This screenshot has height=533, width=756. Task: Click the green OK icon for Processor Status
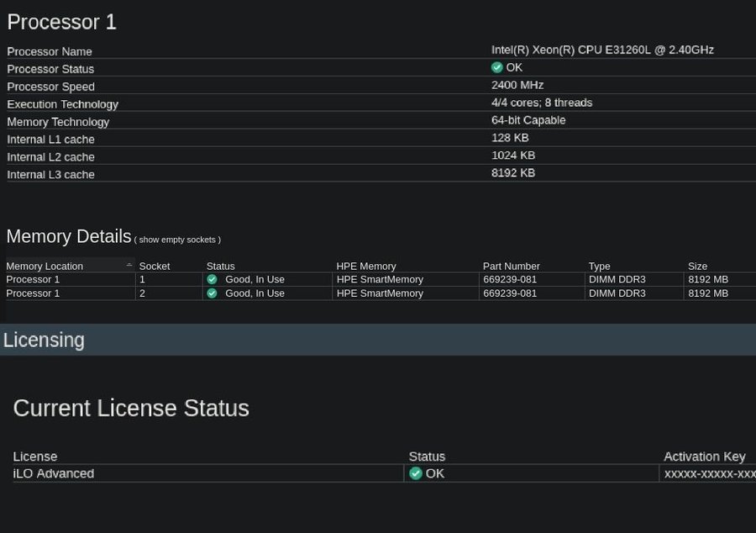(x=496, y=67)
